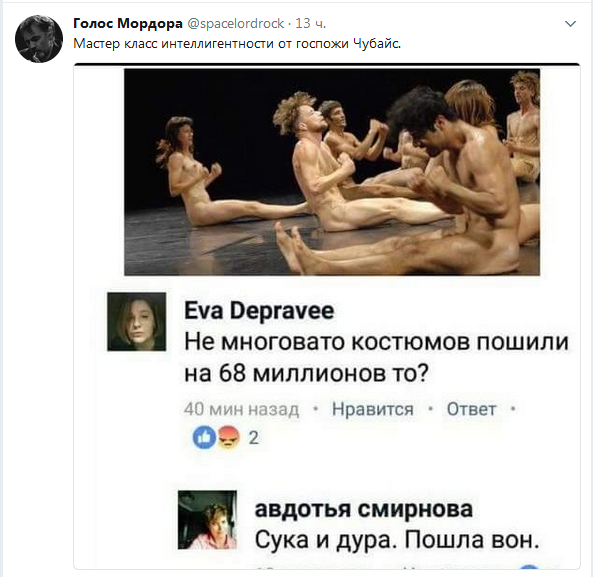Image resolution: width=593 pixels, height=577 pixels.
Task: Click the Нравится button
Action: coord(373,409)
